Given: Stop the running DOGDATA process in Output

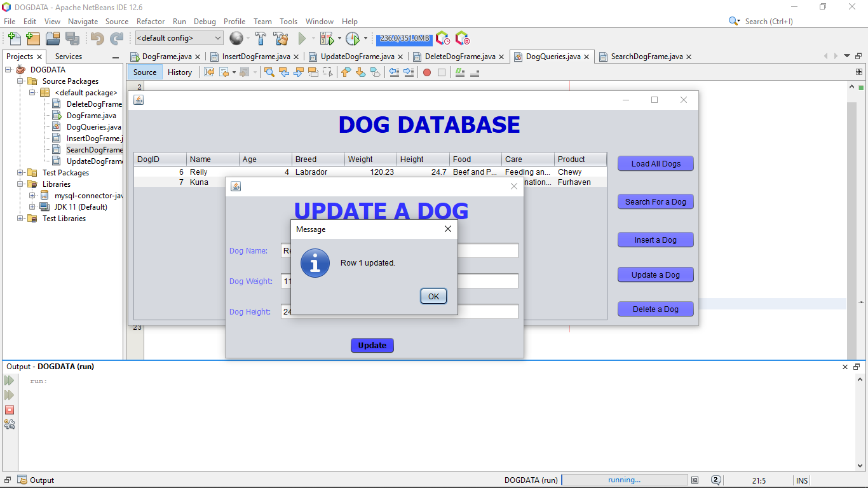Looking at the screenshot, I should [10, 410].
